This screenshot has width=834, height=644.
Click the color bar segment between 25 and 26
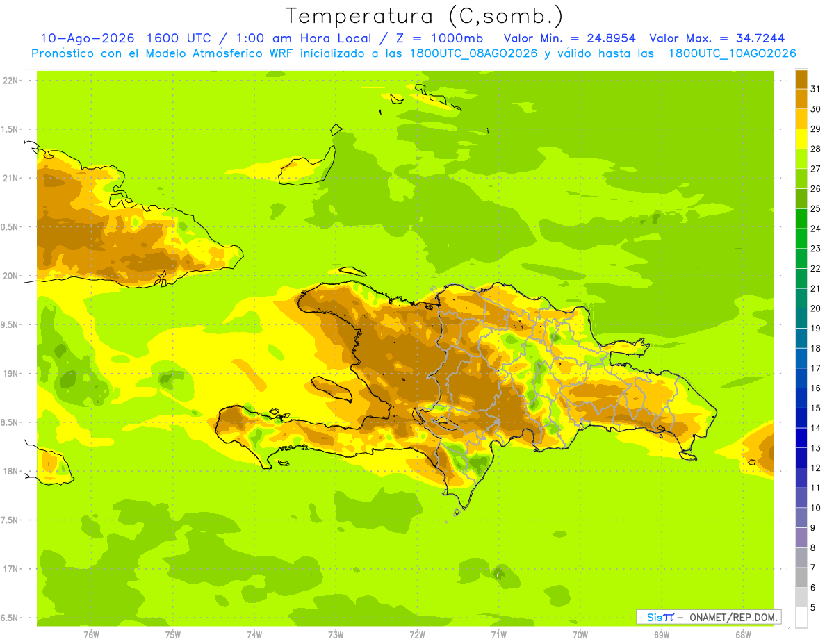click(801, 198)
